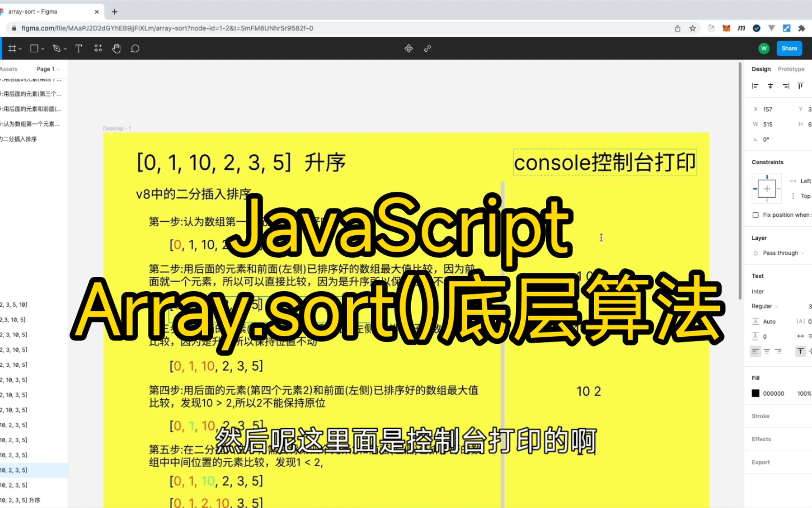Click the black fill color swatch

pos(755,393)
